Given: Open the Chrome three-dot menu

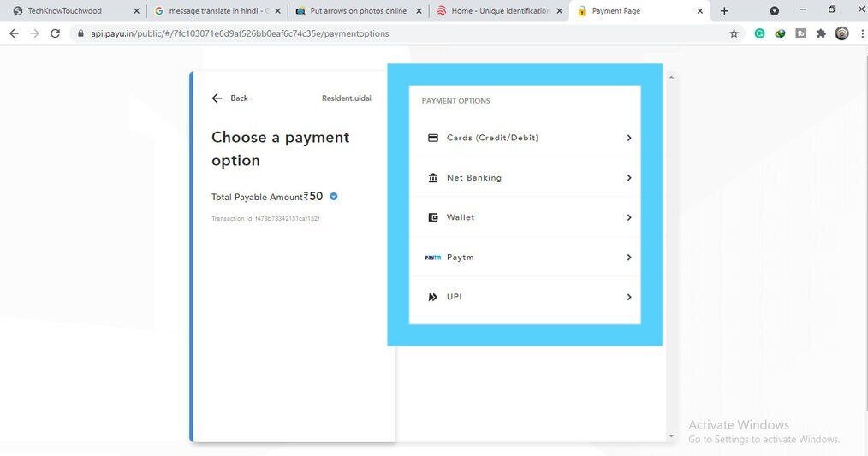Looking at the screenshot, I should pyautogui.click(x=863, y=33).
